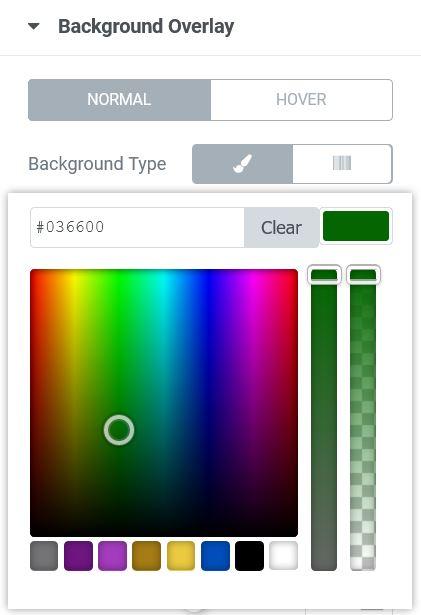Pick the black preset swatch
Screen dimensions: 421x615
click(250, 556)
